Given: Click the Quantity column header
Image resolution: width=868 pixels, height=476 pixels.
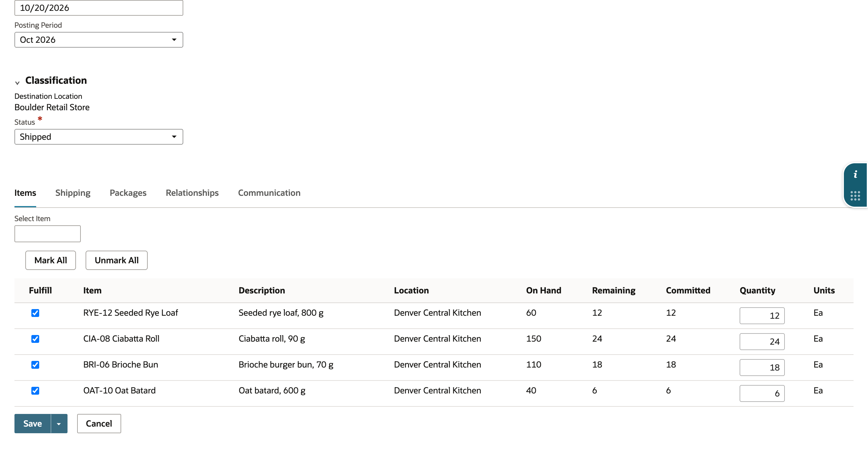Looking at the screenshot, I should click(x=757, y=291).
